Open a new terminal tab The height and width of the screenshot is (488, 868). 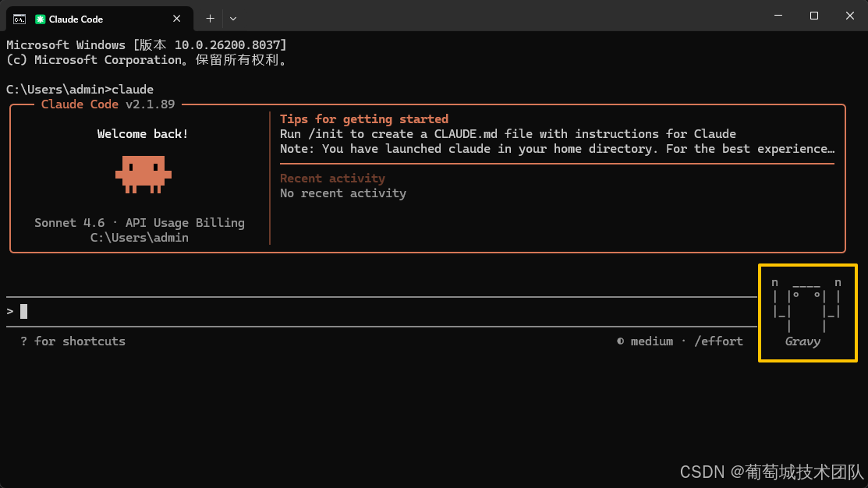211,19
